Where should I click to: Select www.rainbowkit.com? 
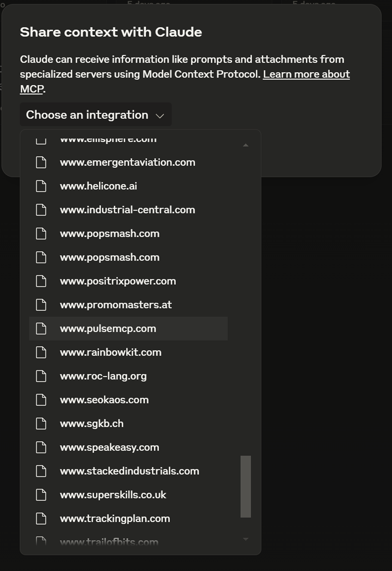(128, 353)
